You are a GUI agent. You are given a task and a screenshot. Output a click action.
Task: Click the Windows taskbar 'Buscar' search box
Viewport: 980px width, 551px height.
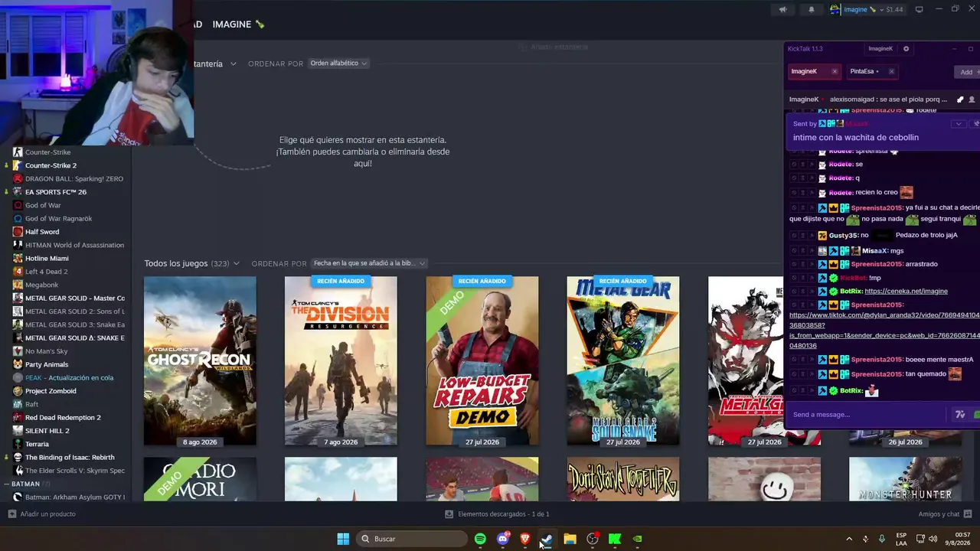pos(412,539)
